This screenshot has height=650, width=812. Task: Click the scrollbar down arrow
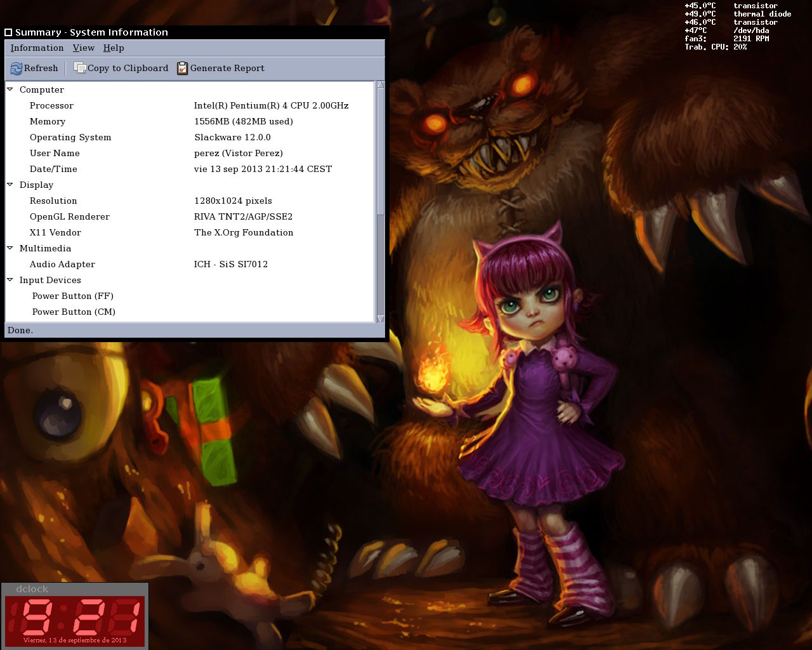[381, 319]
